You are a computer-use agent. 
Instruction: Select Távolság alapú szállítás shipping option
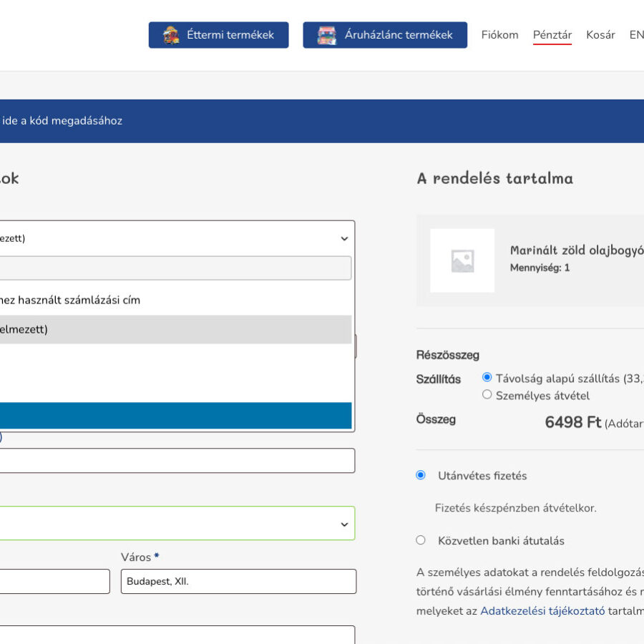pyautogui.click(x=487, y=377)
